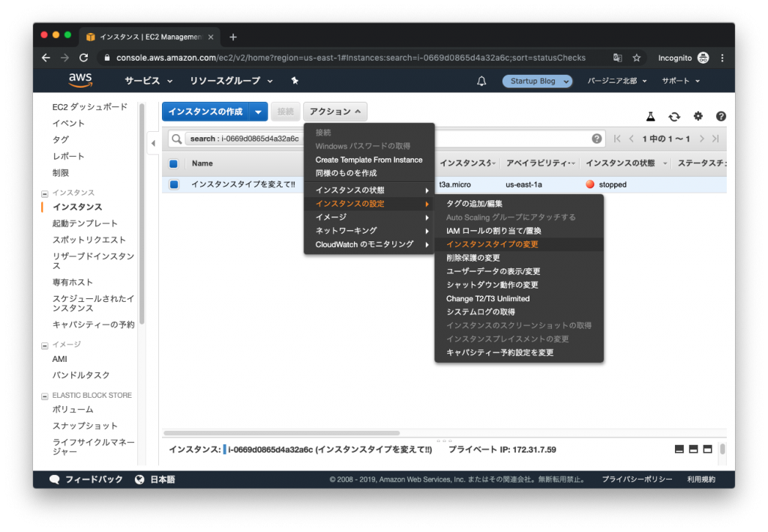Click the search field help icon
The height and width of the screenshot is (532, 768).
pyautogui.click(x=596, y=139)
